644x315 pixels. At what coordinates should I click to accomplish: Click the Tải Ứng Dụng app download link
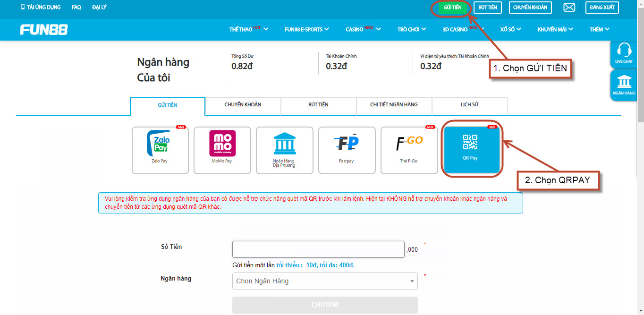pos(40,8)
